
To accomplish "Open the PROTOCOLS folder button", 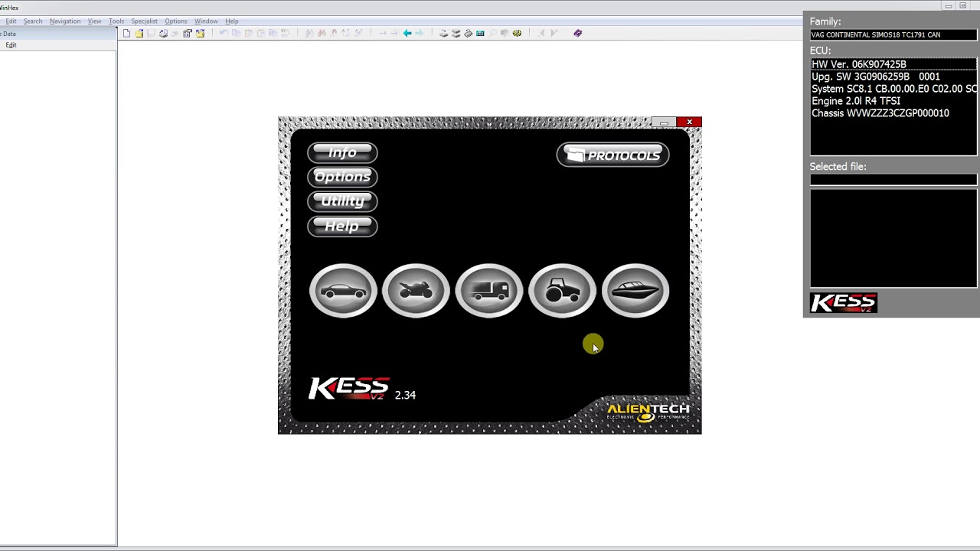I will coord(612,155).
